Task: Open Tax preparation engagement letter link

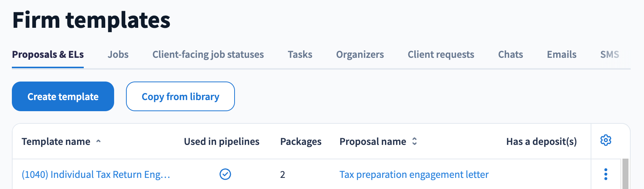Action: pyautogui.click(x=414, y=175)
